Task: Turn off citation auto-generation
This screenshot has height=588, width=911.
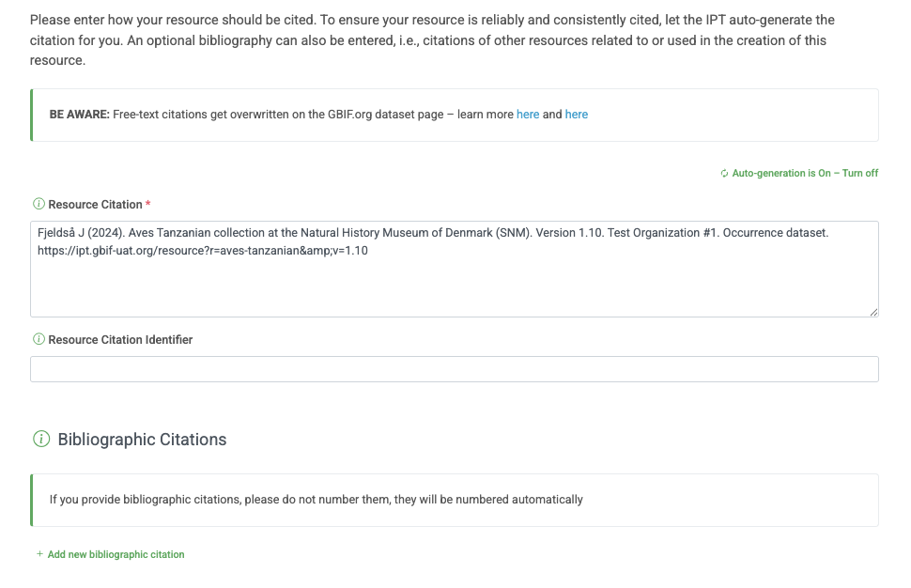Action: (860, 174)
